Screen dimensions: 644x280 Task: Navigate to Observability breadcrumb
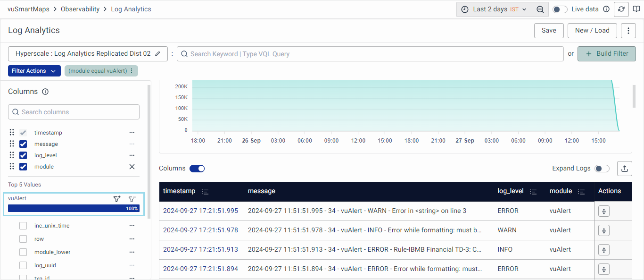[x=80, y=9]
